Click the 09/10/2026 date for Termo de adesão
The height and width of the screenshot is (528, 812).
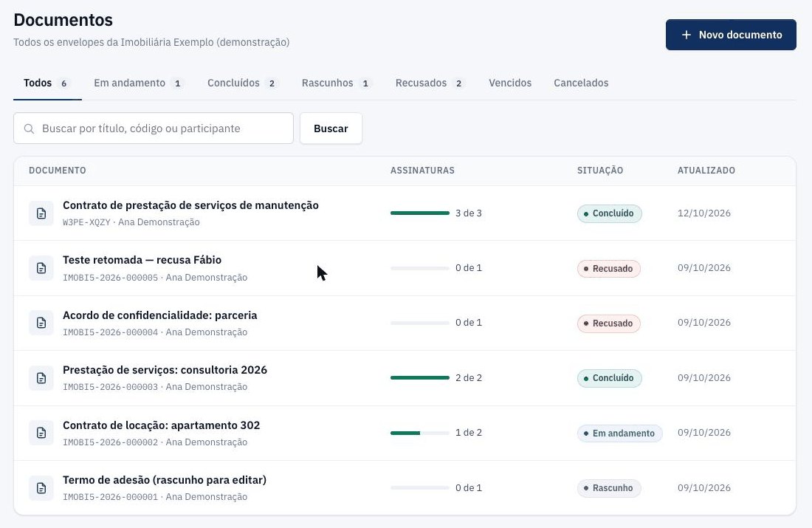point(703,487)
